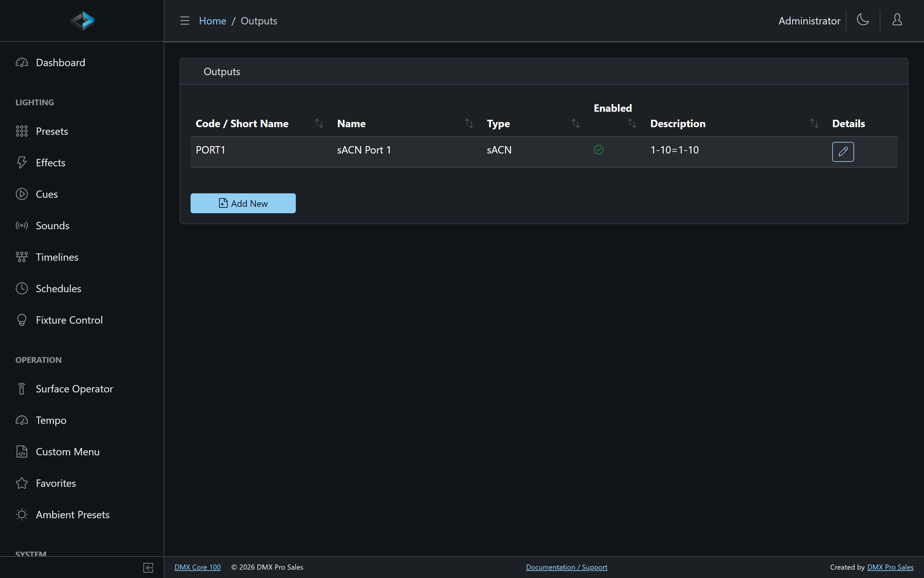Sort table by Description column arrows
The height and width of the screenshot is (578, 924).
tap(814, 124)
